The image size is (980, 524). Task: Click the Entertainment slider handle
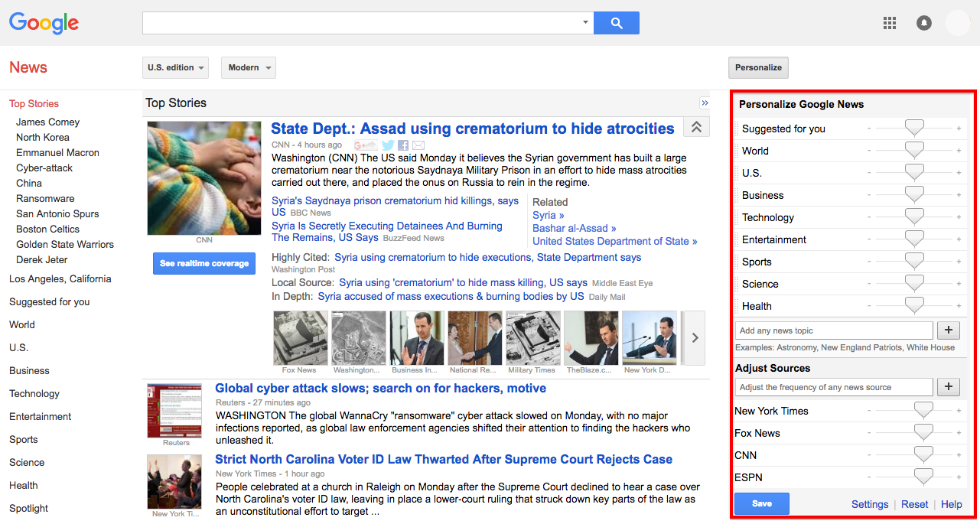[x=914, y=239]
